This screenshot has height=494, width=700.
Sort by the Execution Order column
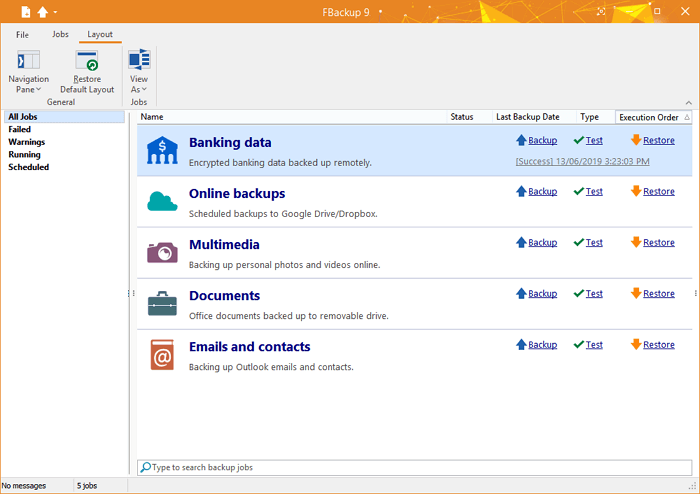649,117
